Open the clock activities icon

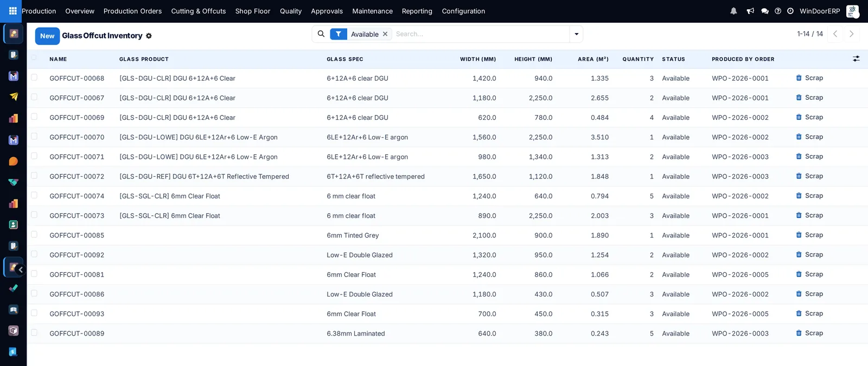790,11
